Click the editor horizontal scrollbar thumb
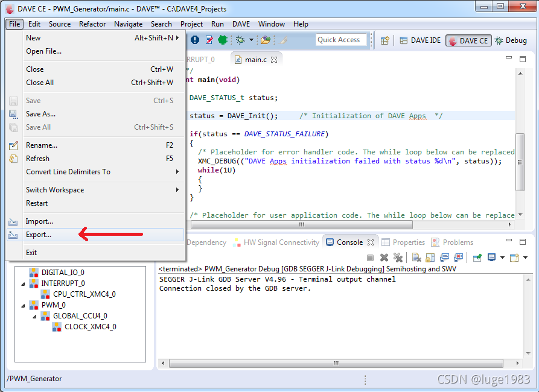 (302, 225)
